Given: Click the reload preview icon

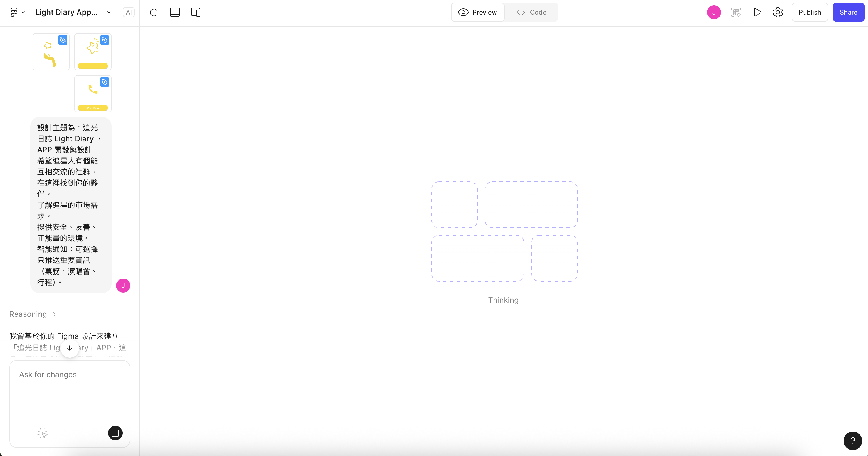Looking at the screenshot, I should click(x=154, y=13).
